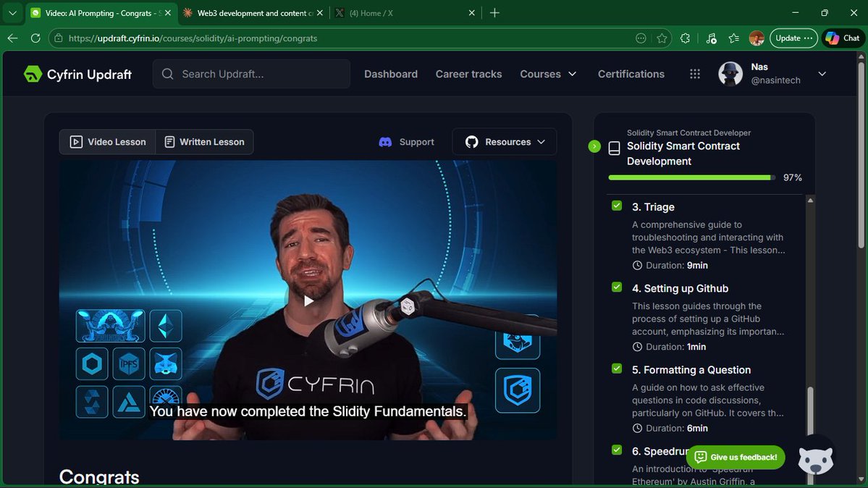Viewport: 868px width, 488px height.
Task: Click lesson list scroll up arrow
Action: pyautogui.click(x=810, y=201)
